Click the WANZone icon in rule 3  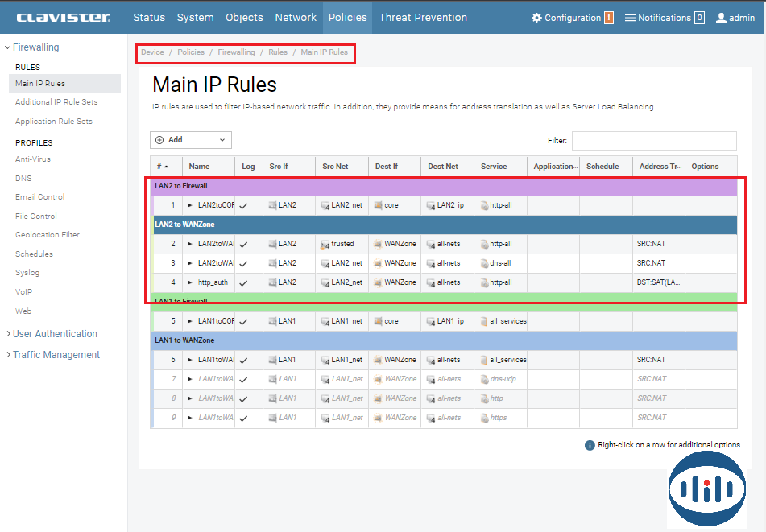point(378,263)
